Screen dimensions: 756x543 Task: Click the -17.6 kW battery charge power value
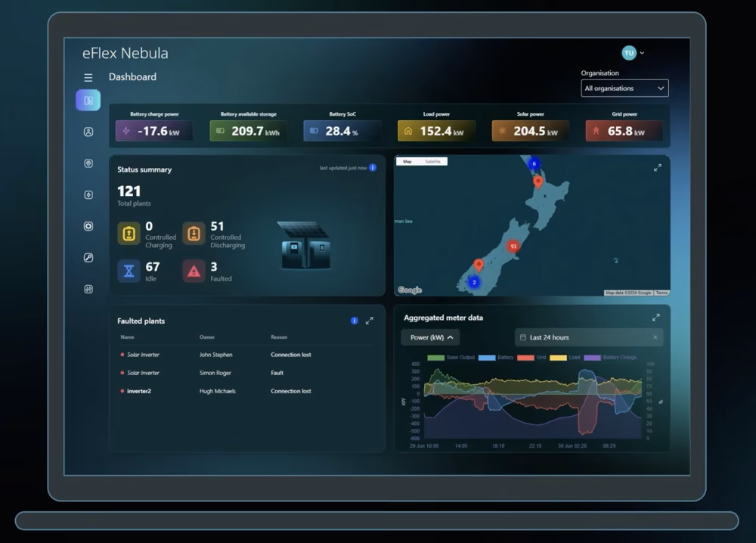(159, 131)
